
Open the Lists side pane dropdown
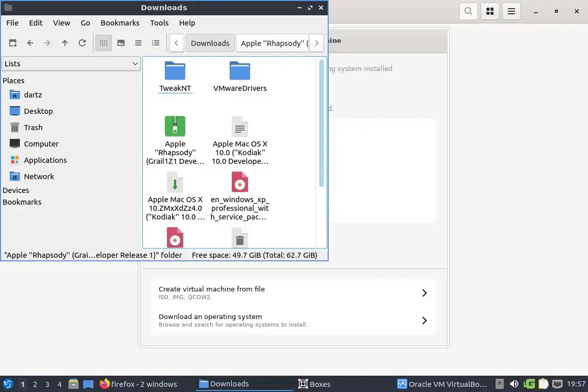coord(71,64)
